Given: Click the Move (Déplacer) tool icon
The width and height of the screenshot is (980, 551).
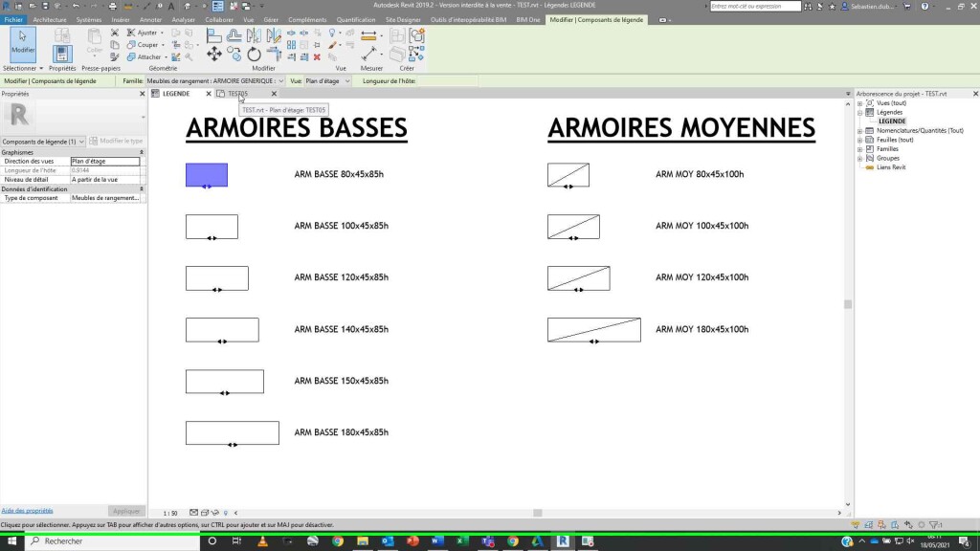Looking at the screenshot, I should 213,54.
